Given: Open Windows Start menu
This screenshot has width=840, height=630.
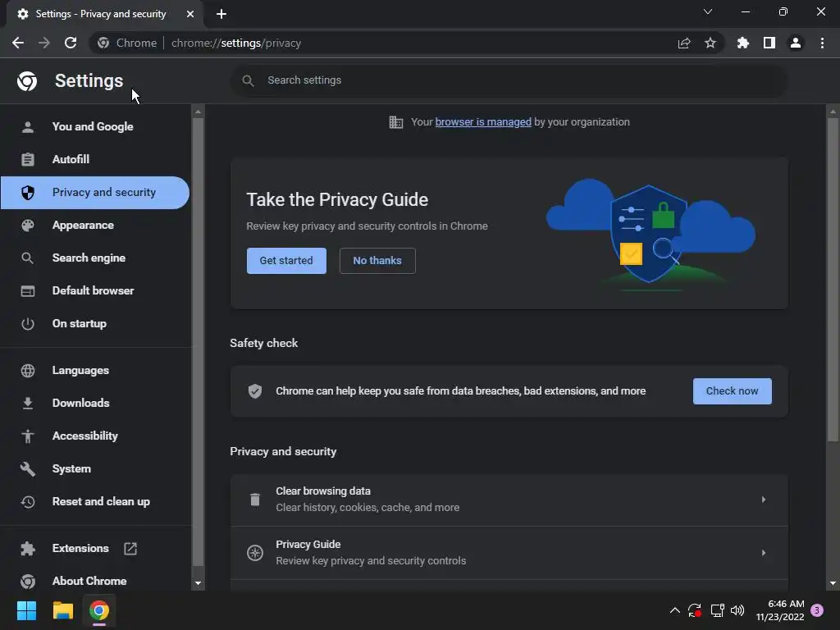Looking at the screenshot, I should (26, 610).
